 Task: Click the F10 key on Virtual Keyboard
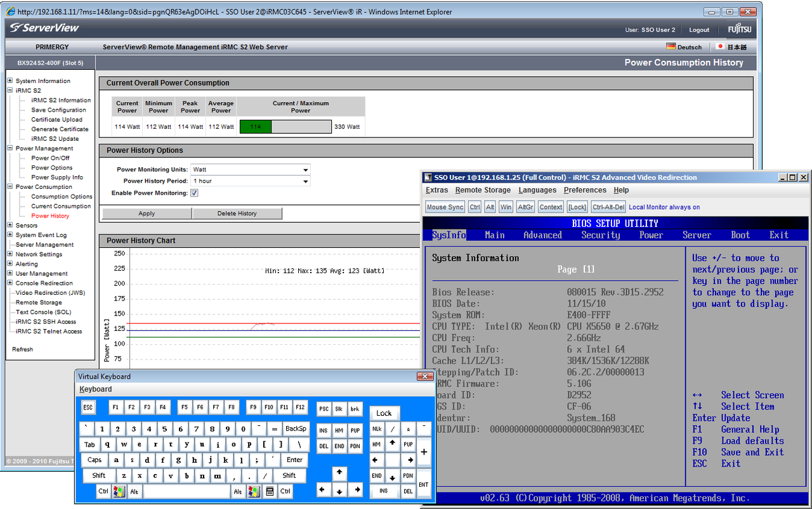[x=269, y=407]
